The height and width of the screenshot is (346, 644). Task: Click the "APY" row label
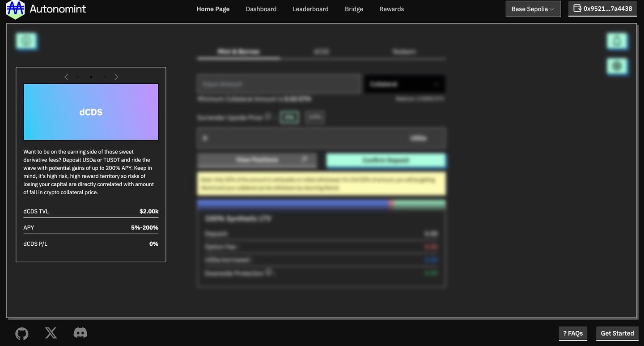tap(29, 227)
